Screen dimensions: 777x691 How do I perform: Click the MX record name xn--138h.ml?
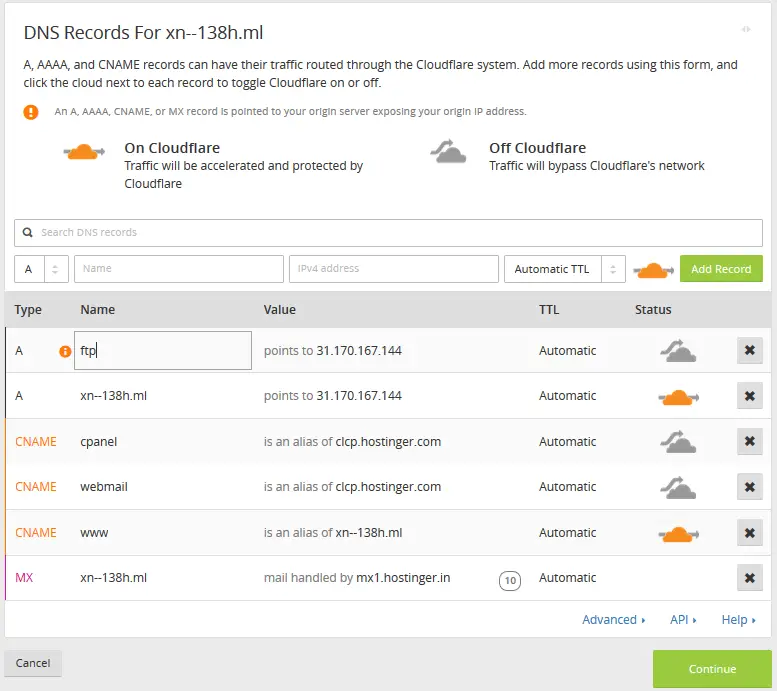pos(113,578)
